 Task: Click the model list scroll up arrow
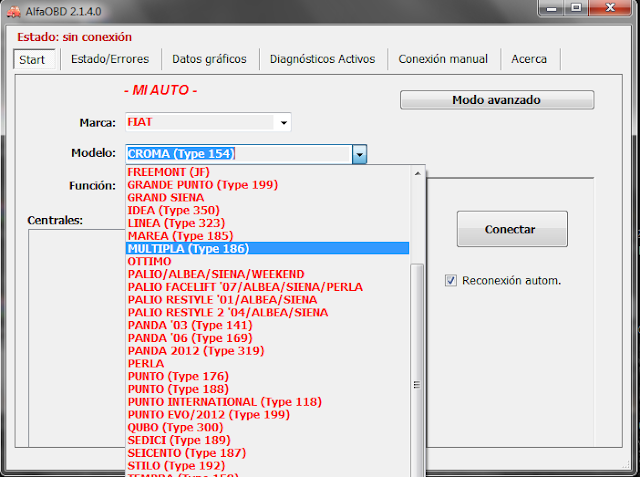(417, 173)
